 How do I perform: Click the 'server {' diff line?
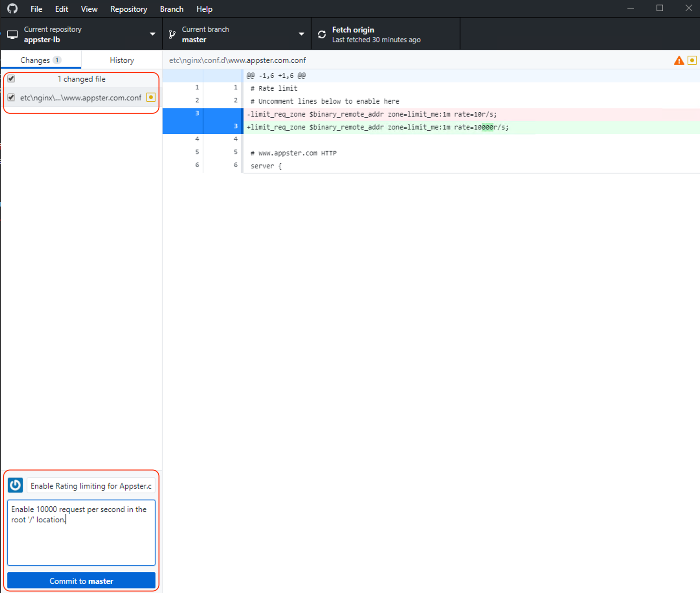click(266, 166)
